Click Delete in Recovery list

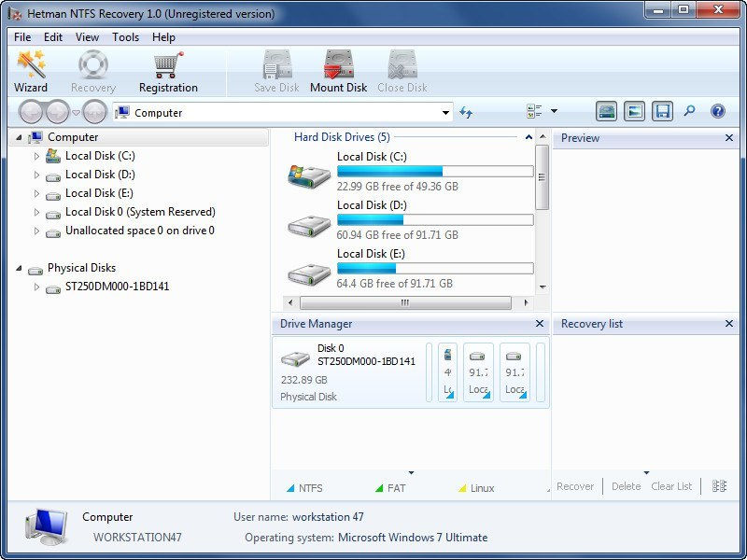[626, 486]
